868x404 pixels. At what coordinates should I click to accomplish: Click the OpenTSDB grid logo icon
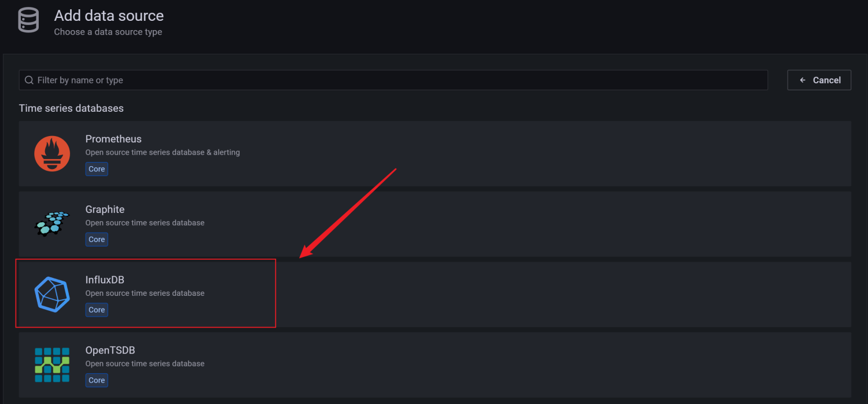click(52, 365)
